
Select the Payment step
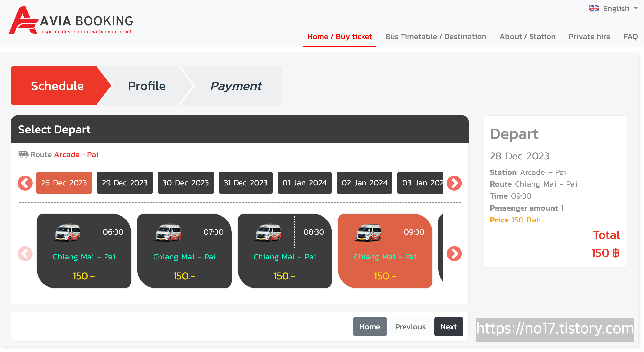[236, 86]
